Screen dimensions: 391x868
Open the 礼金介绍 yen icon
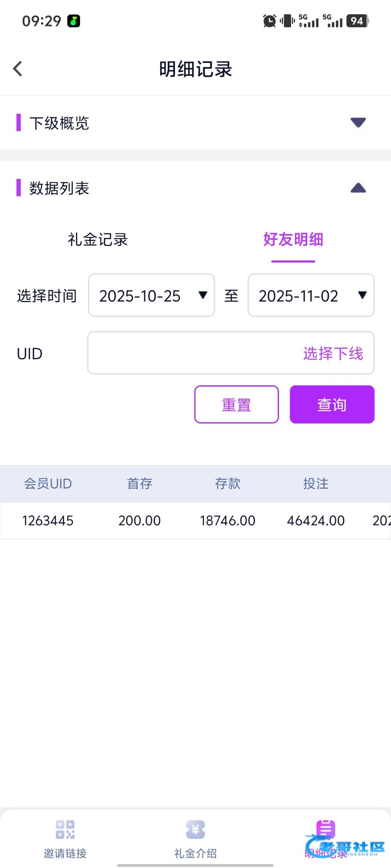(195, 829)
